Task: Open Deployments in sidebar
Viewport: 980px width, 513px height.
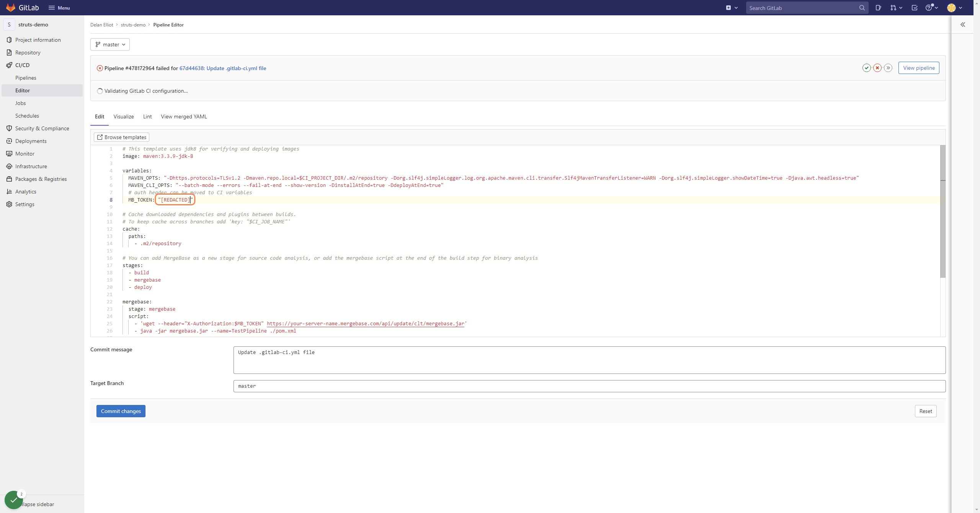Action: (x=42, y=141)
